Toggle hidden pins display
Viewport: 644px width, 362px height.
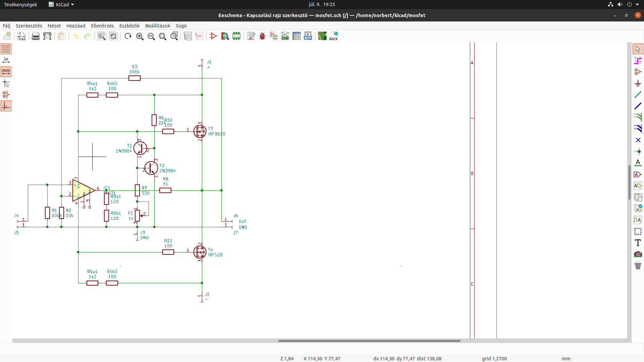(x=6, y=95)
